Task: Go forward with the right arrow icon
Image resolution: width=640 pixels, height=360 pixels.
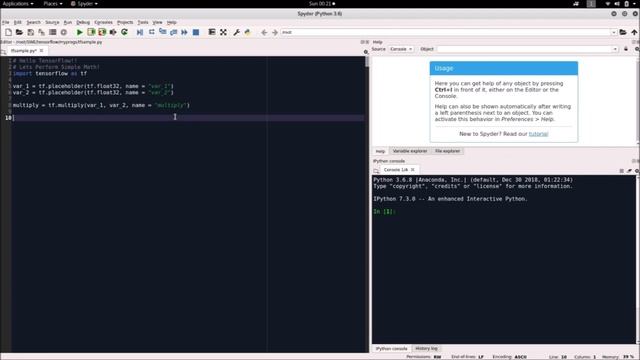Action: point(275,32)
